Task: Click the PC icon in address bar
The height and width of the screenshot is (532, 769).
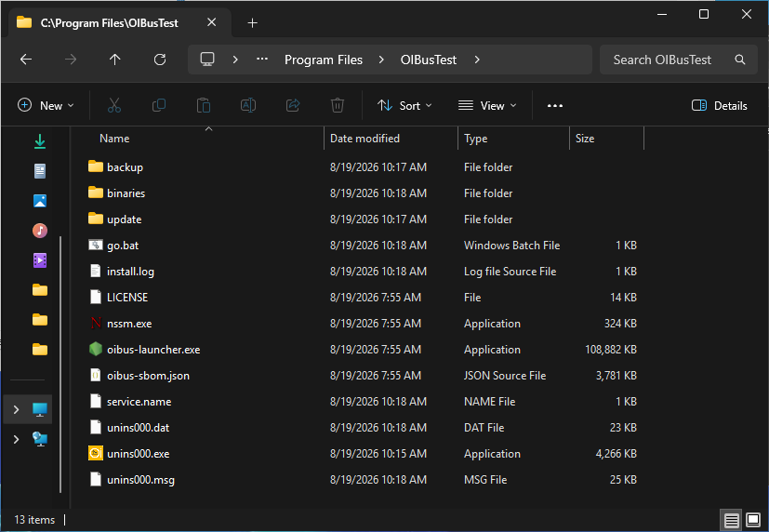Action: pyautogui.click(x=207, y=60)
